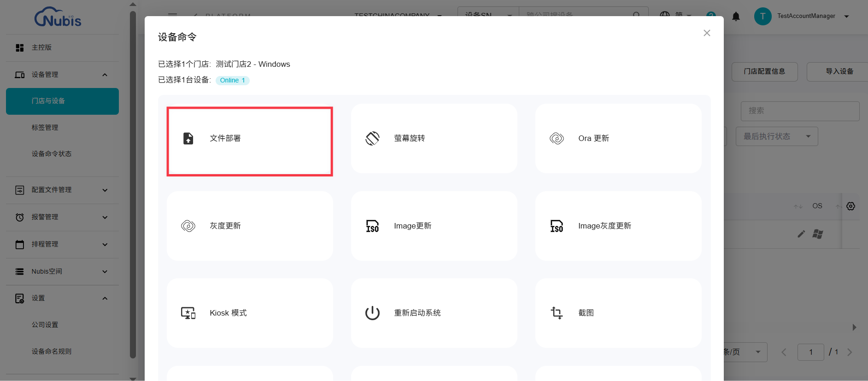This screenshot has height=381, width=868.
Task: Collapse the 设备管理 sidebar section
Action: click(62, 75)
